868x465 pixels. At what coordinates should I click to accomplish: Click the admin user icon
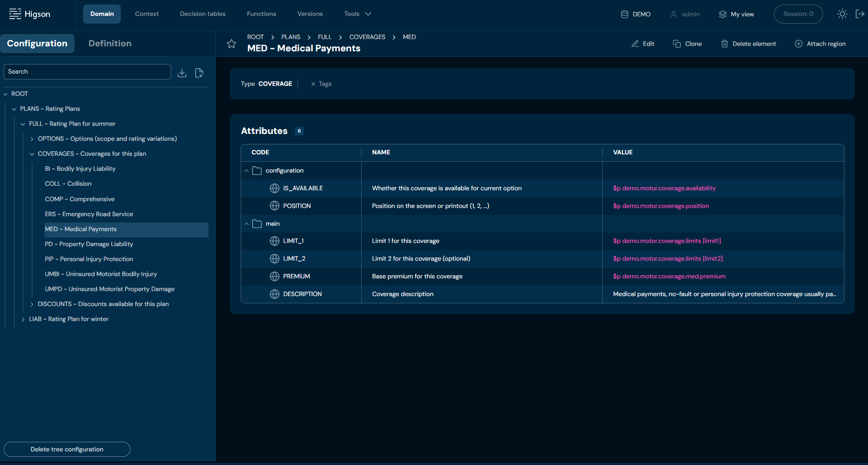pyautogui.click(x=674, y=14)
